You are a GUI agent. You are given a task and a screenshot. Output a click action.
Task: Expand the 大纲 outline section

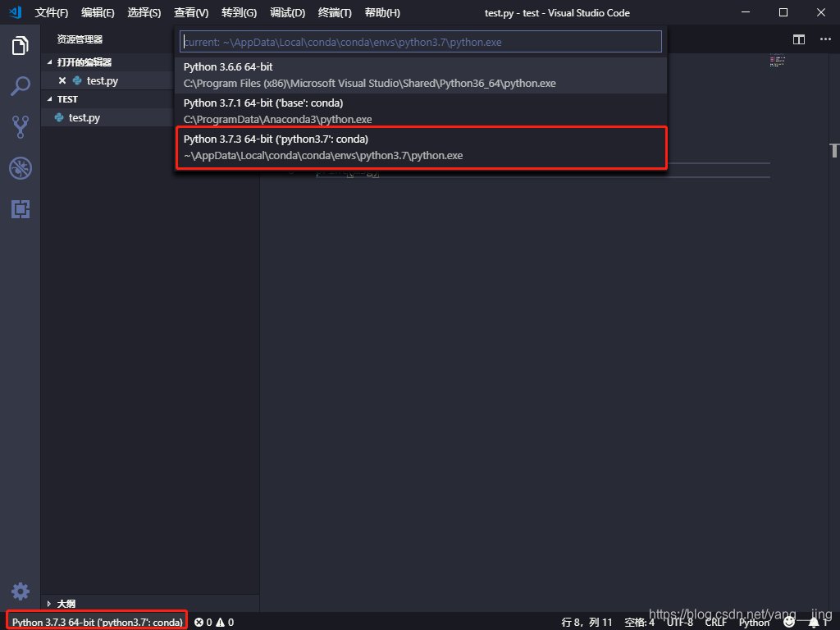pos(49,604)
